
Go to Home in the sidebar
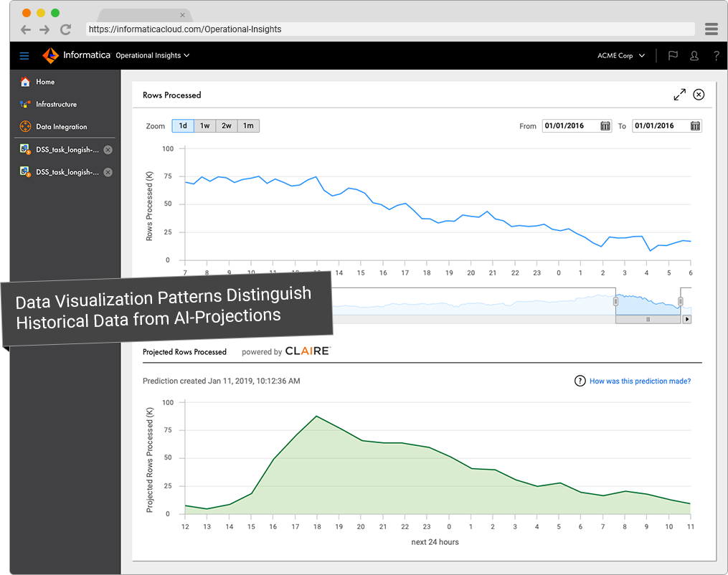point(45,82)
